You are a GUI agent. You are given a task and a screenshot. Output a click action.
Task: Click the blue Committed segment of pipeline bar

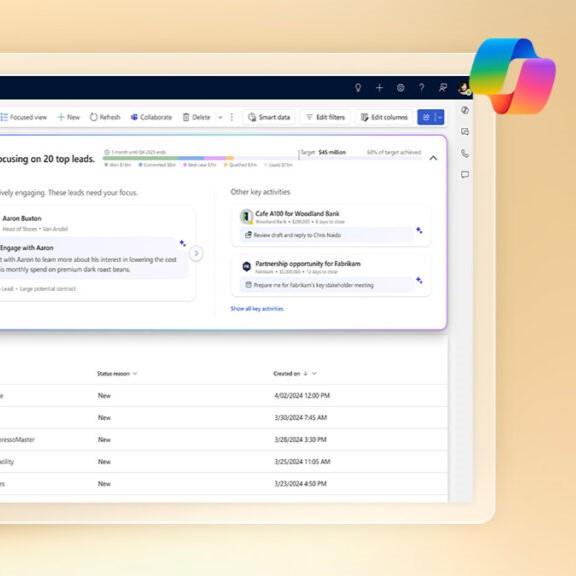(191, 158)
